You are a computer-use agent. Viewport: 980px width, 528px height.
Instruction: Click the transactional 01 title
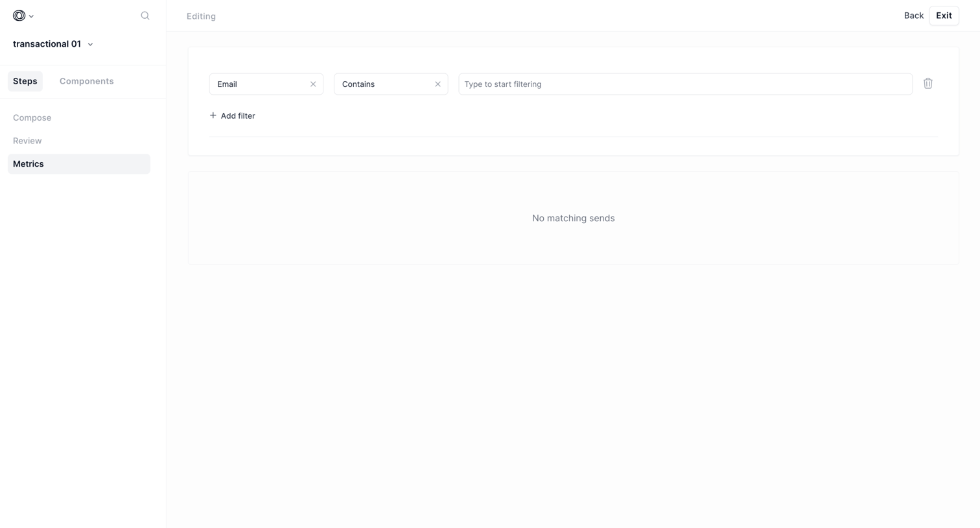click(47, 44)
